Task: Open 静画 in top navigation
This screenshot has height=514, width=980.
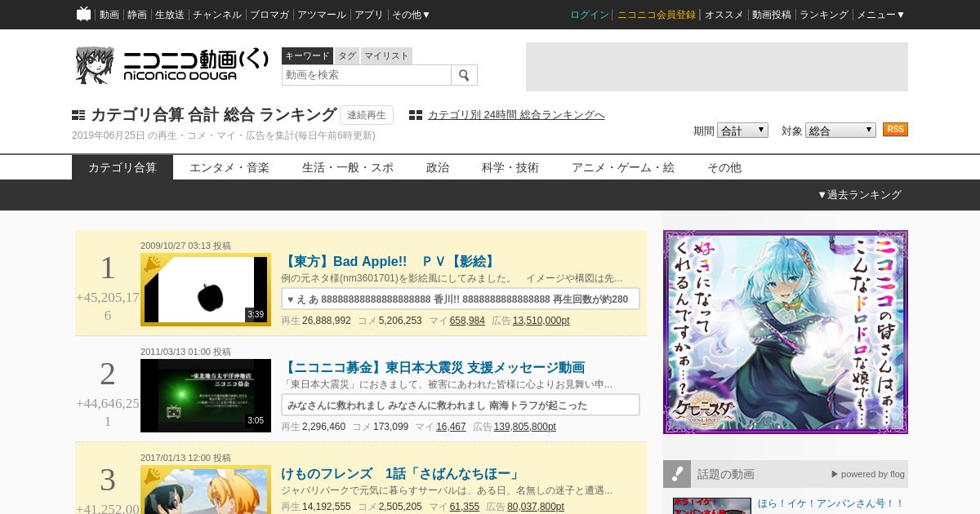Action: (x=137, y=15)
